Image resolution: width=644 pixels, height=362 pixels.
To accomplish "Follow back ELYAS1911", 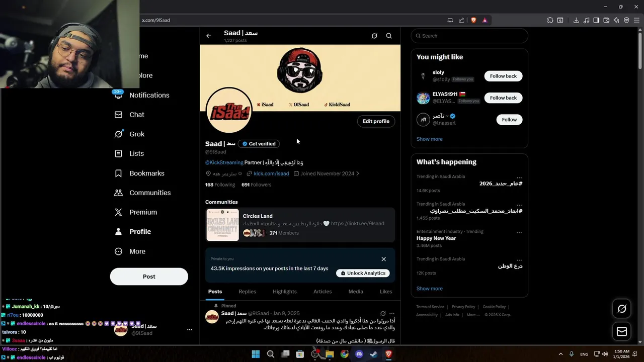I will click(503, 98).
